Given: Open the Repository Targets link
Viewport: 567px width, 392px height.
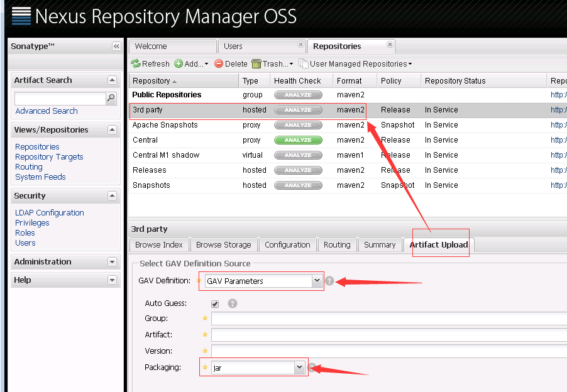Looking at the screenshot, I should point(49,157).
